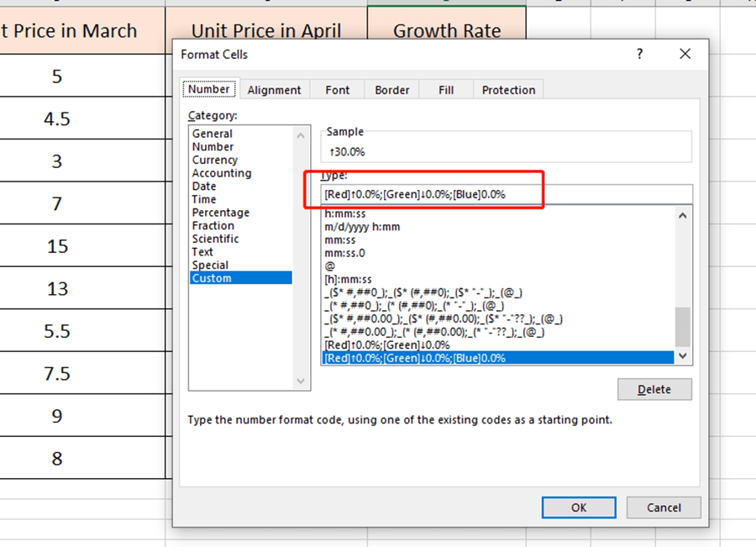The height and width of the screenshot is (547, 756).
Task: Open the Font tab
Action: tap(337, 90)
